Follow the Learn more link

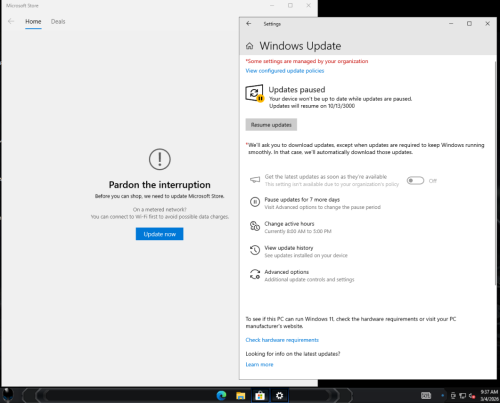click(259, 365)
